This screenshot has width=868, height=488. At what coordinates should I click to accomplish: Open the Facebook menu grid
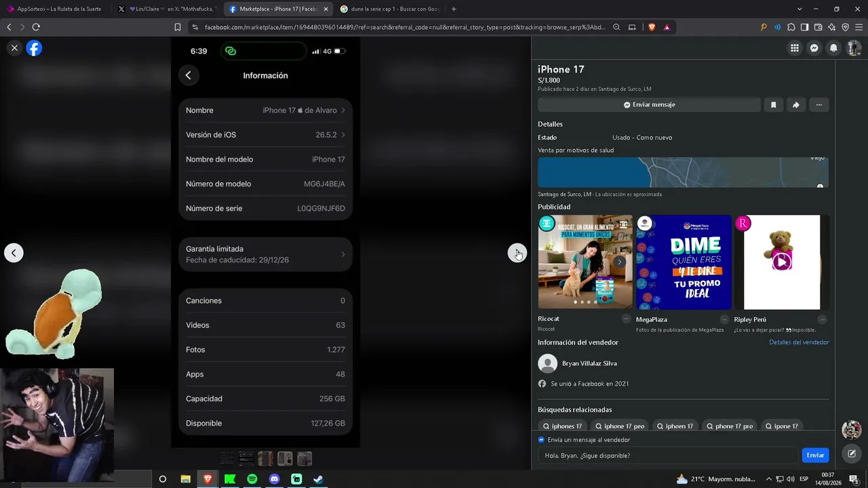click(x=795, y=48)
